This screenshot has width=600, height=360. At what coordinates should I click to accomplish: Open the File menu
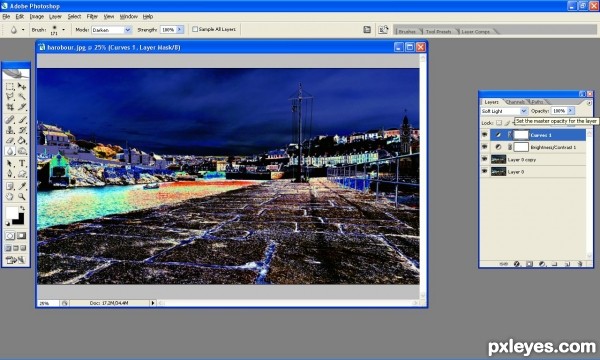[6, 16]
